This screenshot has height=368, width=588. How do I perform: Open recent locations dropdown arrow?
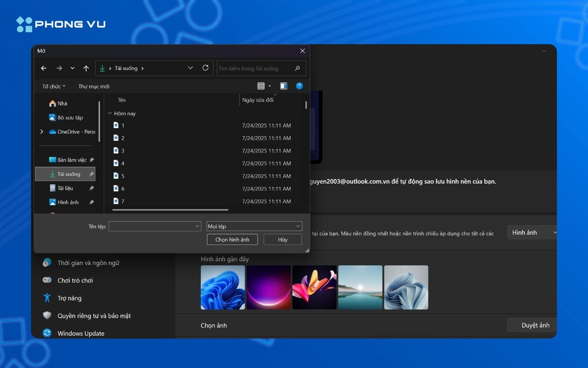pyautogui.click(x=72, y=68)
